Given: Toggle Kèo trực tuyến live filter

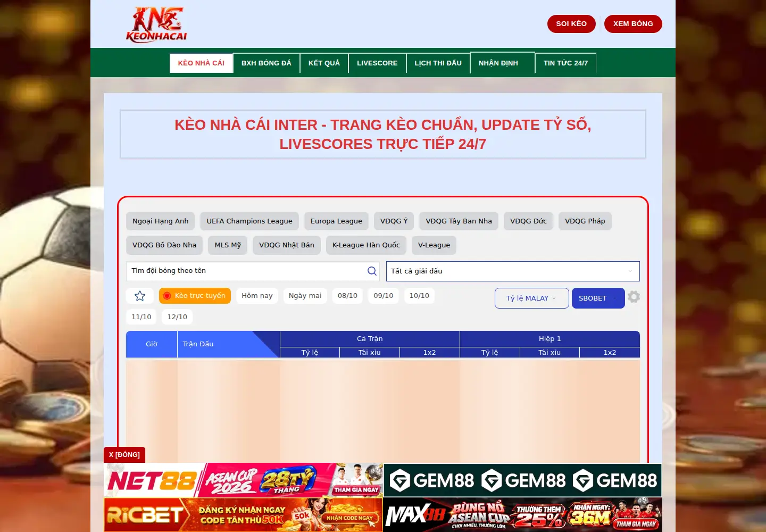Looking at the screenshot, I should point(195,296).
